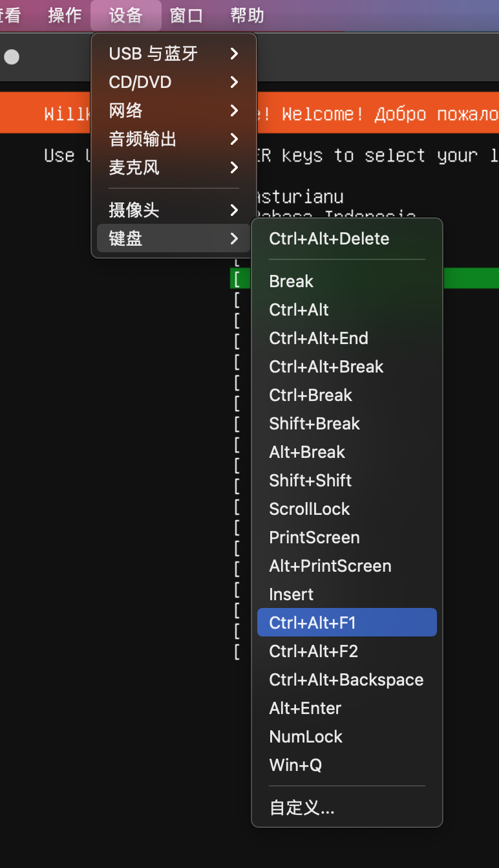Screen dimensions: 499x868
Task: Open the 窗口 menu in menu bar
Action: coord(186,15)
